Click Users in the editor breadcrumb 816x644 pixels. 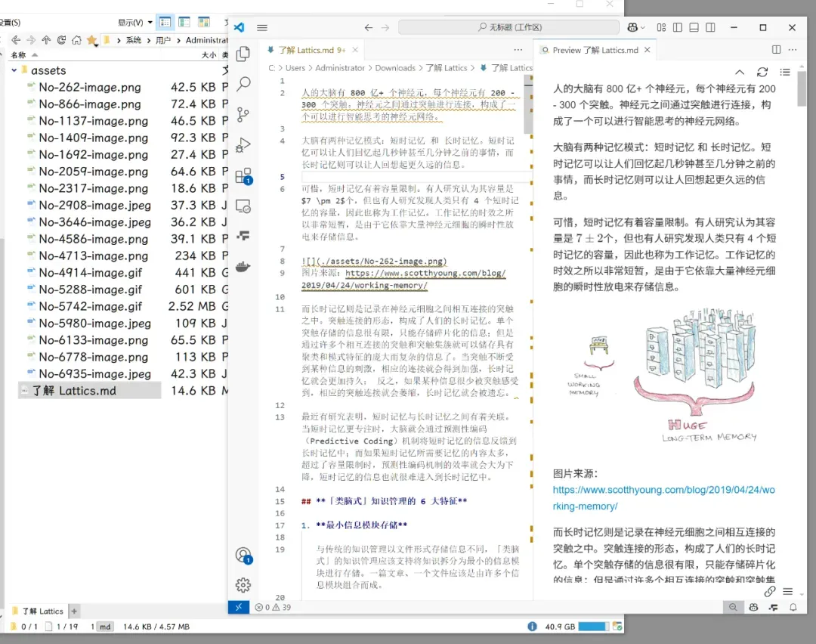tap(295, 68)
